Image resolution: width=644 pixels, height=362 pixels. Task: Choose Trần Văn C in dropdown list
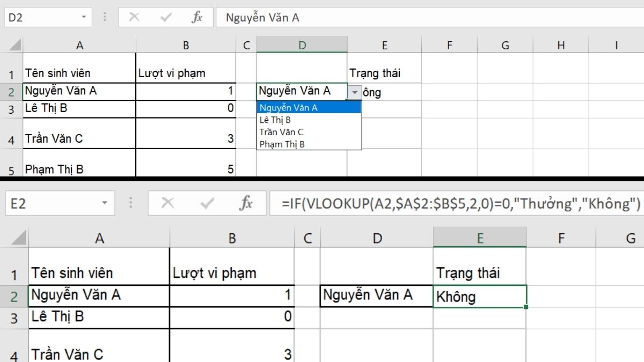[x=310, y=131]
